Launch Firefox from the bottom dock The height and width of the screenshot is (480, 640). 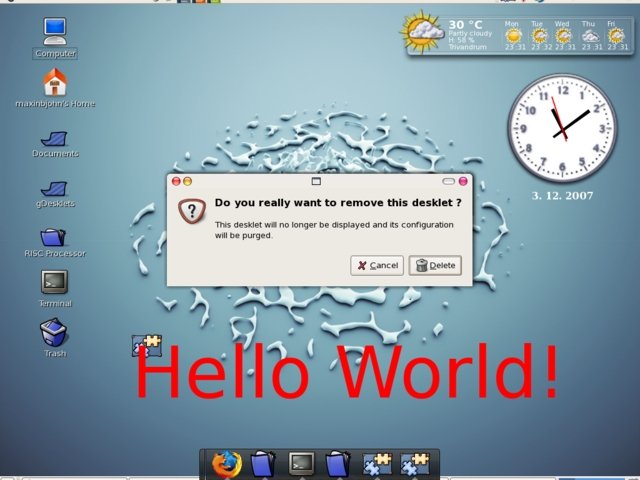[227, 464]
